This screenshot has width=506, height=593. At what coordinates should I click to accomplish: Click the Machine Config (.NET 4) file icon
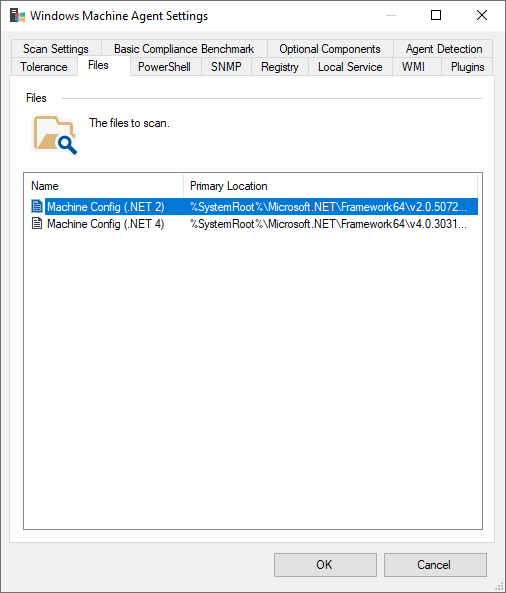click(37, 224)
